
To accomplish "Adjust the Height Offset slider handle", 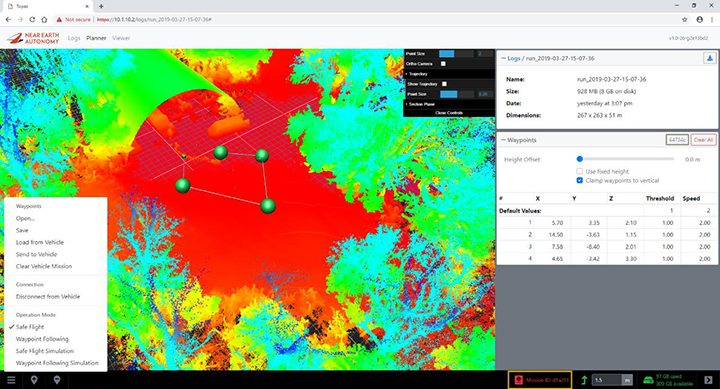I will [579, 159].
